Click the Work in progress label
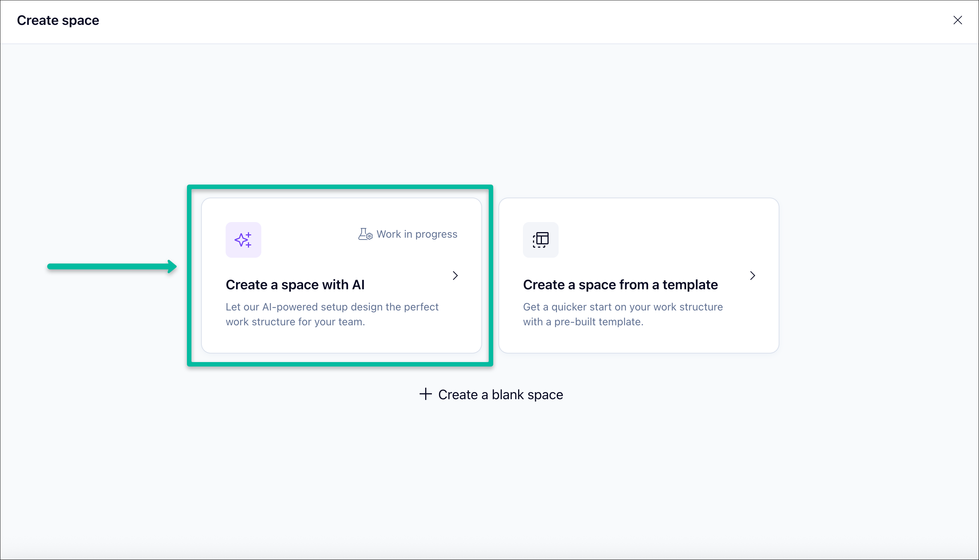 [417, 234]
